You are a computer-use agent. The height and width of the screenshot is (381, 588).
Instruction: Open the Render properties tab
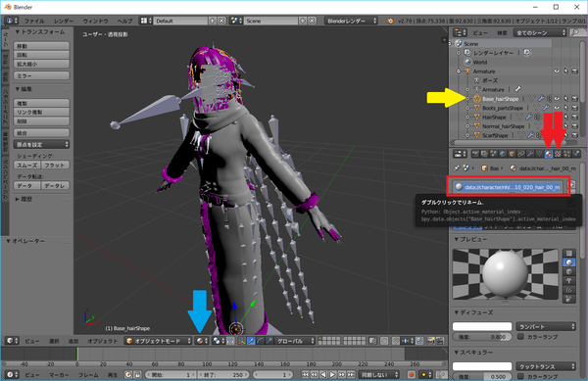(475, 154)
